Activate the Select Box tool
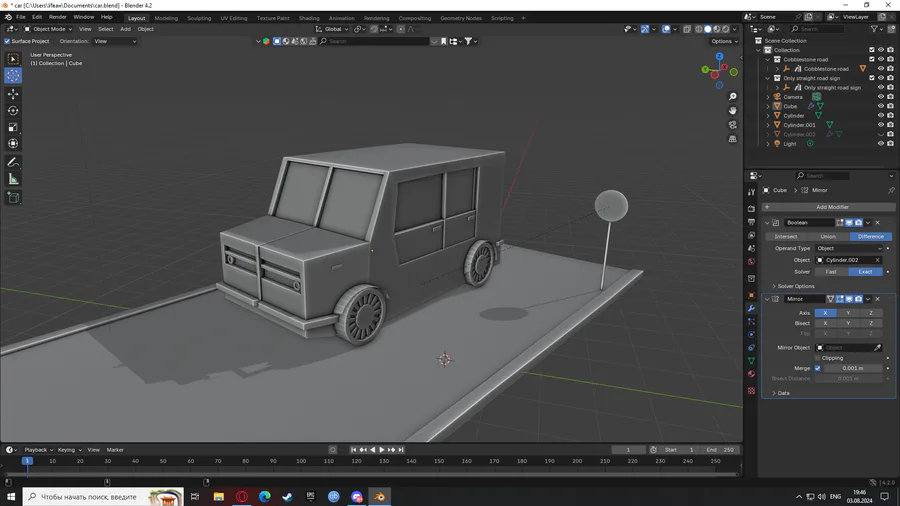Viewport: 900px width, 506px height. [x=13, y=59]
